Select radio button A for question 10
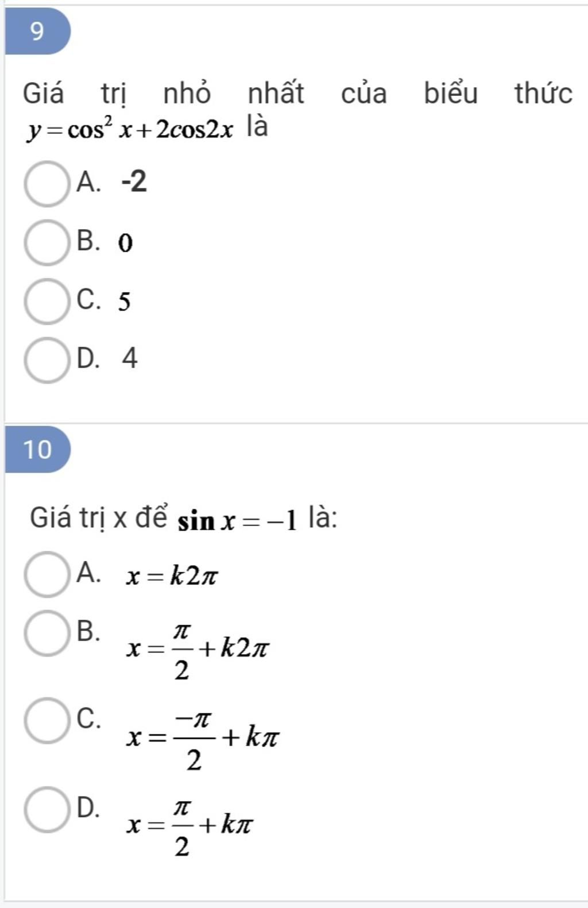 point(47,574)
